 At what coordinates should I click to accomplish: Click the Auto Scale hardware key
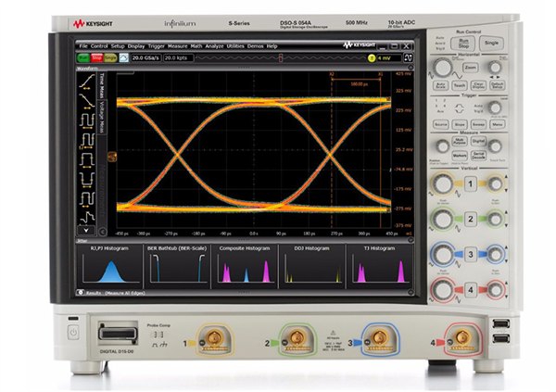pyautogui.click(x=441, y=85)
